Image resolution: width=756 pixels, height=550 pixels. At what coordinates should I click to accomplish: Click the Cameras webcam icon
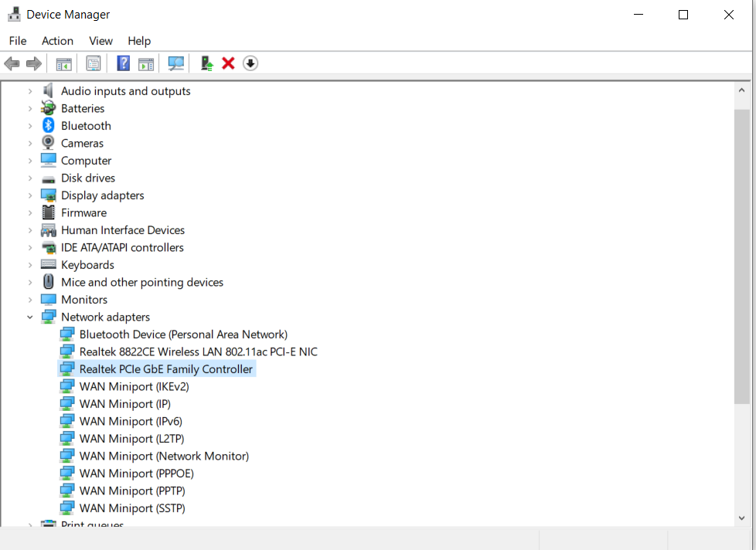point(48,143)
